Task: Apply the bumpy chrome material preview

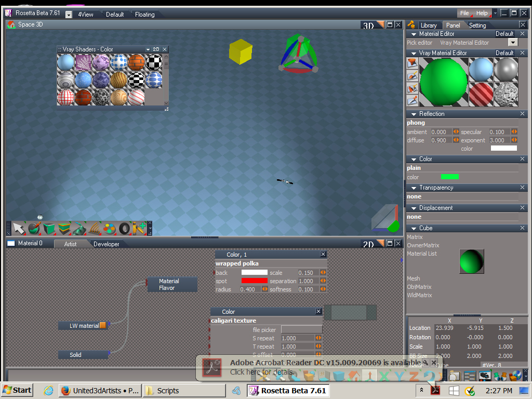Action: [506, 95]
